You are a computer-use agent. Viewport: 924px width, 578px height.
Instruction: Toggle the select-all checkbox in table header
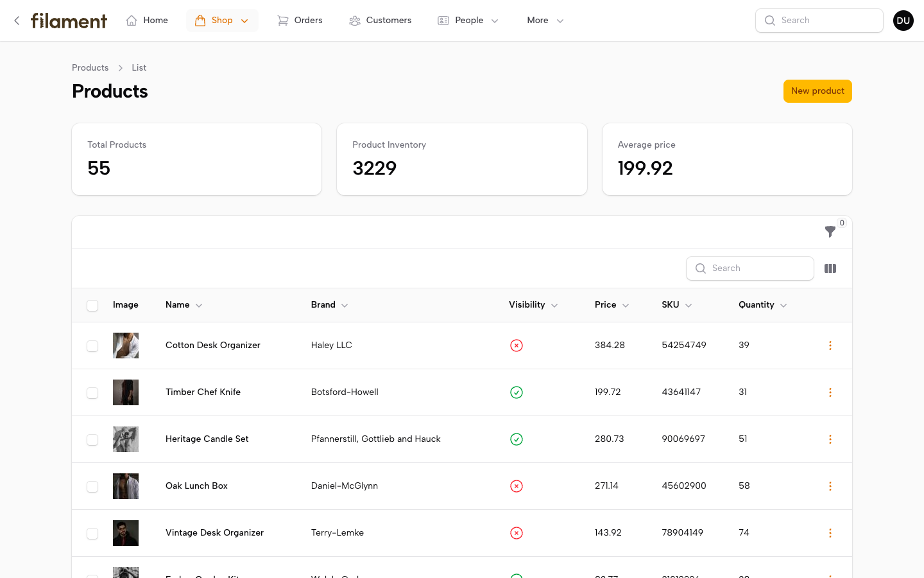click(92, 306)
